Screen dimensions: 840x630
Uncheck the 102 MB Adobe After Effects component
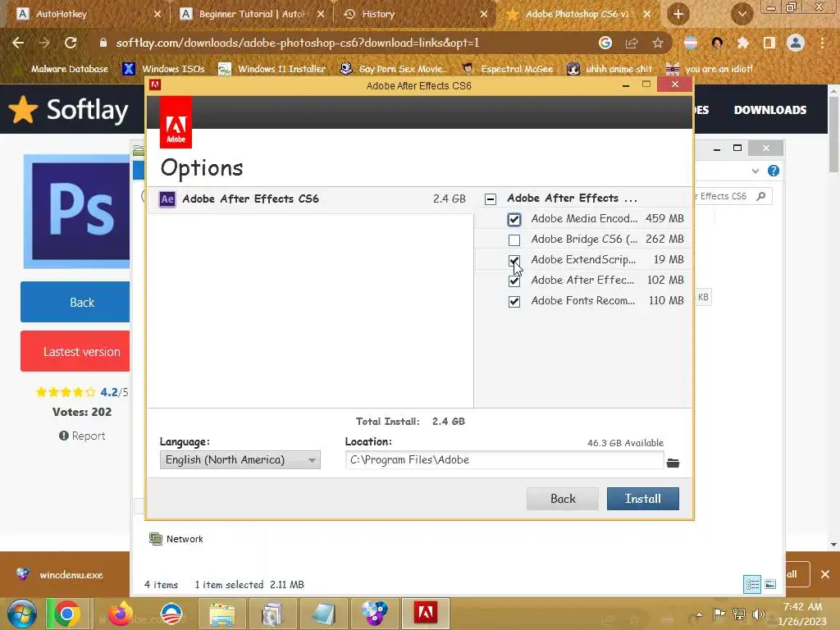514,281
